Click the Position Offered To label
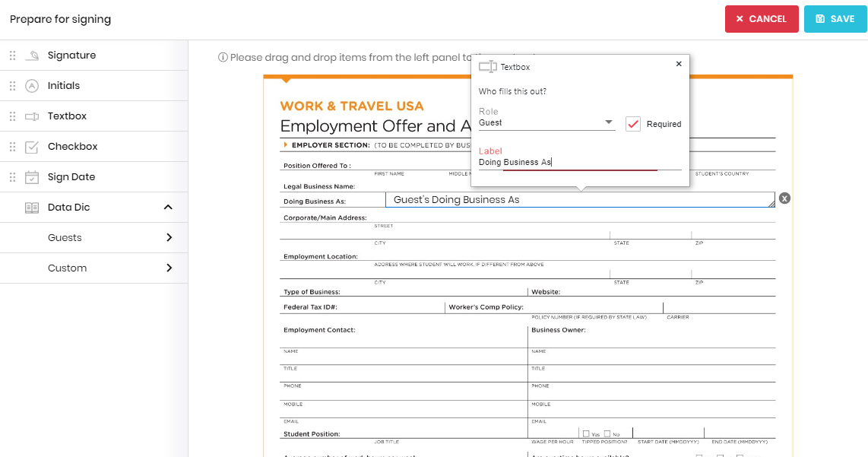The height and width of the screenshot is (457, 868). click(317, 166)
